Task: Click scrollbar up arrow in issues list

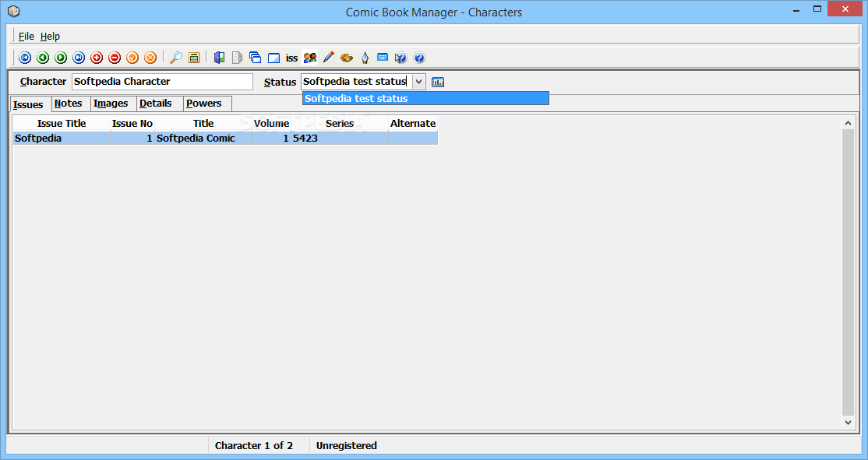Action: pos(848,123)
